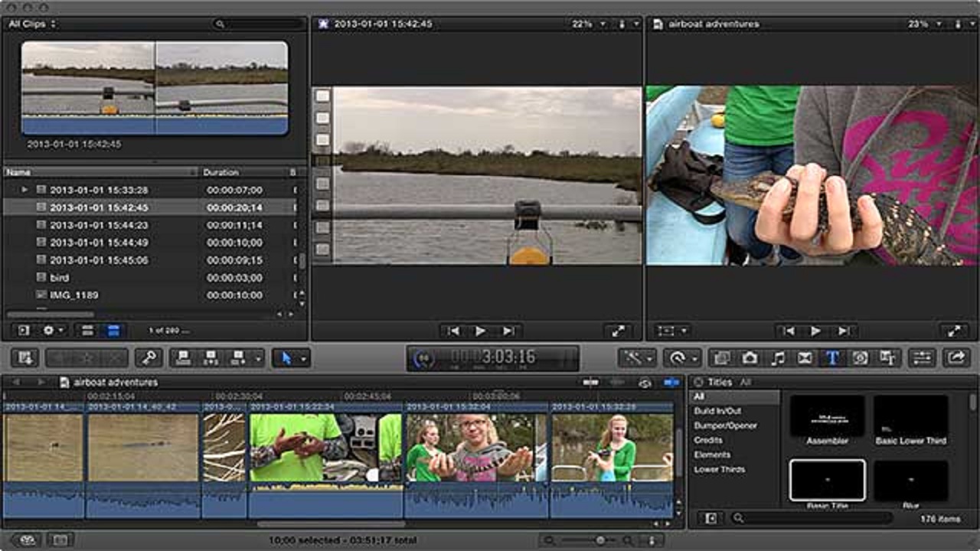
Task: Select timeline clip 2013-01-01 15:22:34
Action: point(325,461)
